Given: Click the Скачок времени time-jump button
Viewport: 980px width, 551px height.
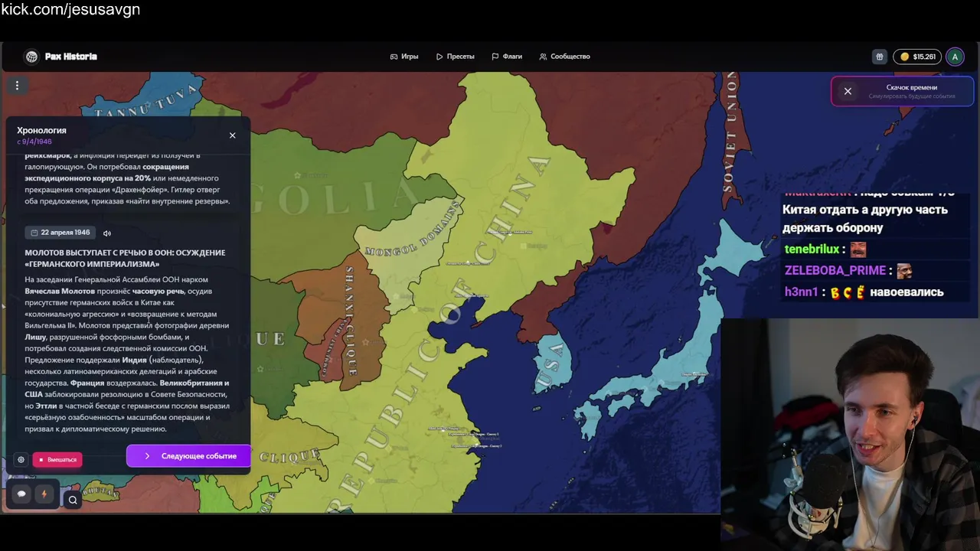Looking at the screenshot, I should tap(911, 91).
